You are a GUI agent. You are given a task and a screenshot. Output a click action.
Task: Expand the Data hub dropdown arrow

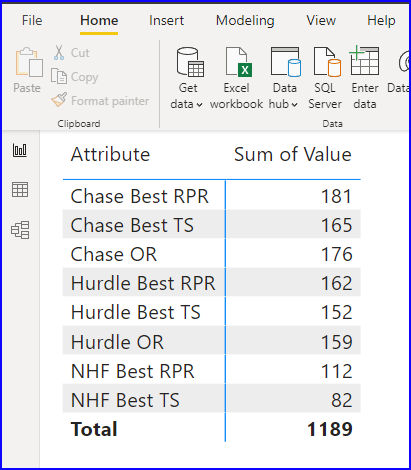click(294, 105)
